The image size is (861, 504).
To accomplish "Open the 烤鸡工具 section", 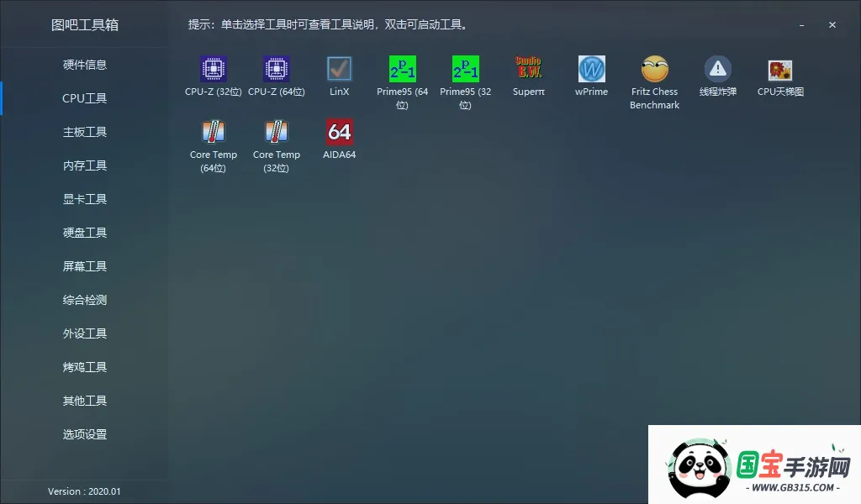I will [84, 367].
